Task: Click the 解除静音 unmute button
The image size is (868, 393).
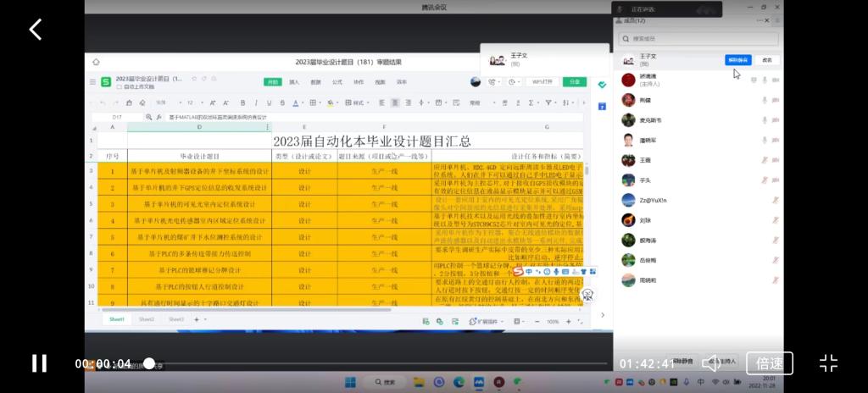Action: [x=737, y=60]
